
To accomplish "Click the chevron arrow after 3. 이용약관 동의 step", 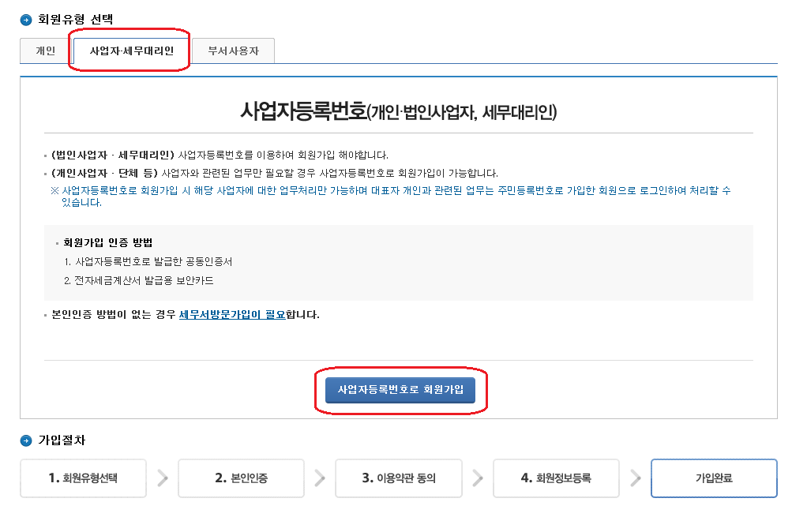I will (x=477, y=478).
